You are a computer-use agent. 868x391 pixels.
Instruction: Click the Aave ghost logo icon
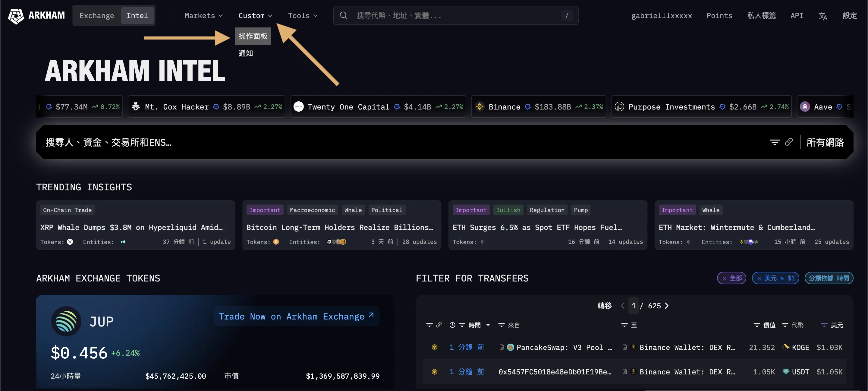pos(805,106)
